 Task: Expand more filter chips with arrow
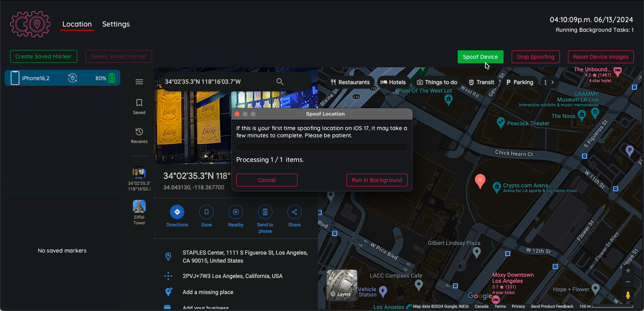click(x=553, y=82)
